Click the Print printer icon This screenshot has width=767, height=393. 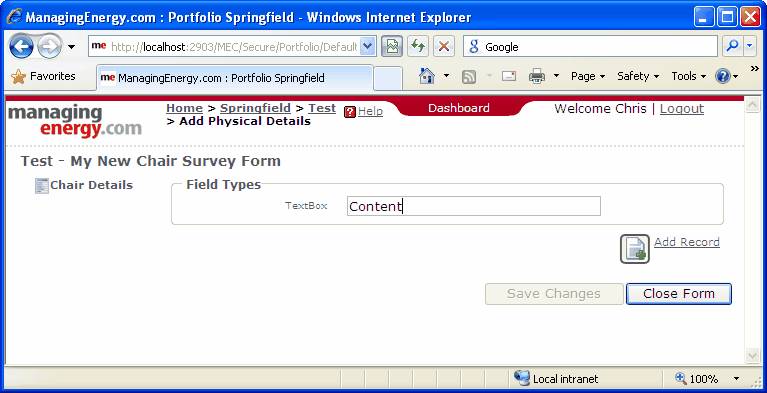pyautogui.click(x=537, y=76)
